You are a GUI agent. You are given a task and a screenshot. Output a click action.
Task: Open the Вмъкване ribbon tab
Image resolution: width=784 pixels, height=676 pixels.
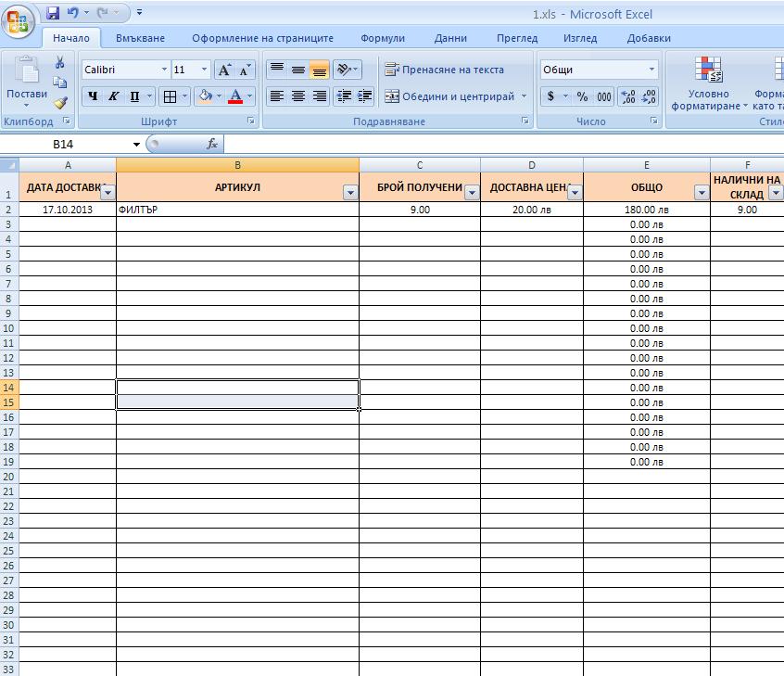point(140,38)
